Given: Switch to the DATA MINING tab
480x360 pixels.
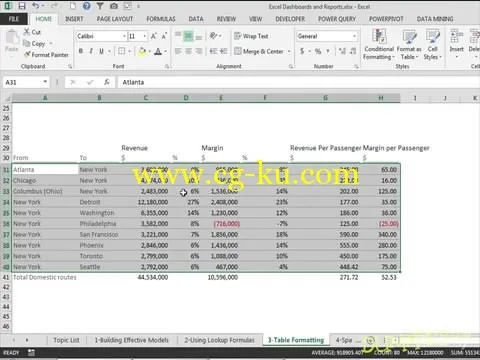Looking at the screenshot, I should coord(435,19).
